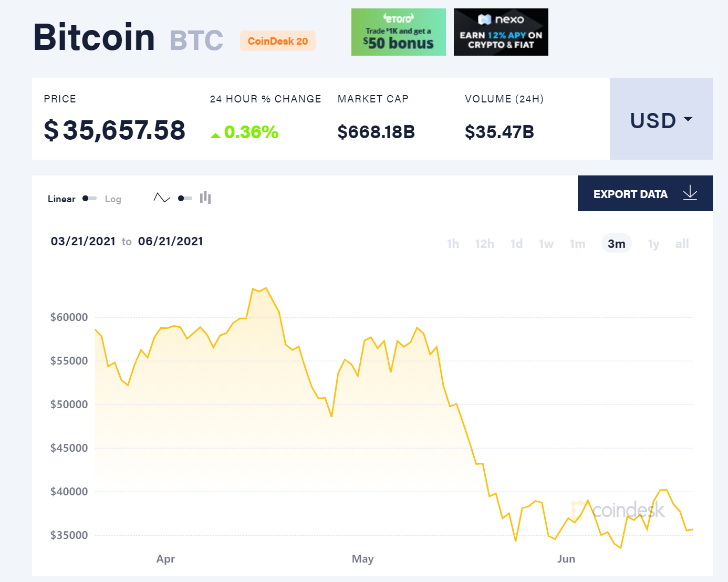728x582 pixels.
Task: Click the eToro $50 bonus ad
Action: (x=398, y=32)
